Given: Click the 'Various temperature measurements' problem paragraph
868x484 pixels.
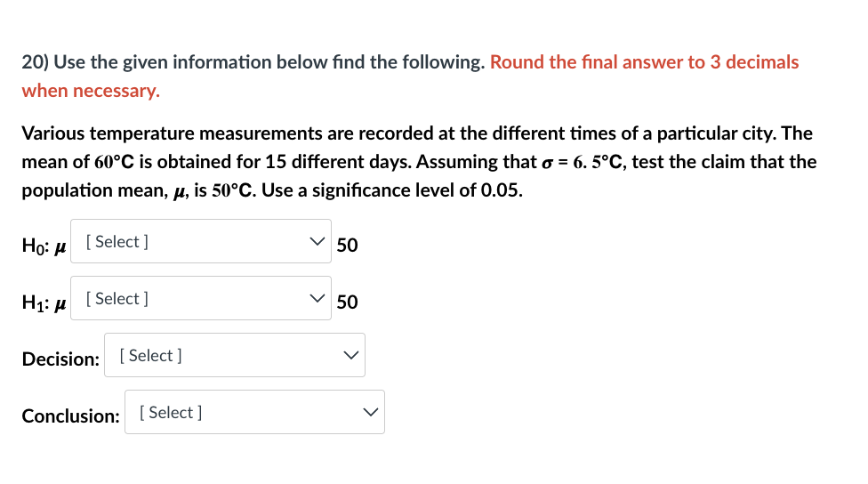Looking at the screenshot, I should [x=419, y=162].
